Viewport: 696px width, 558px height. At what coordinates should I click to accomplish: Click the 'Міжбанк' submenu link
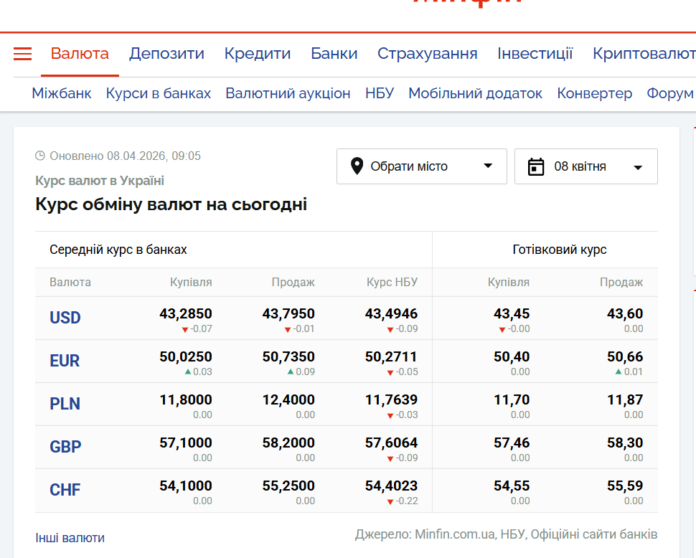click(x=61, y=93)
